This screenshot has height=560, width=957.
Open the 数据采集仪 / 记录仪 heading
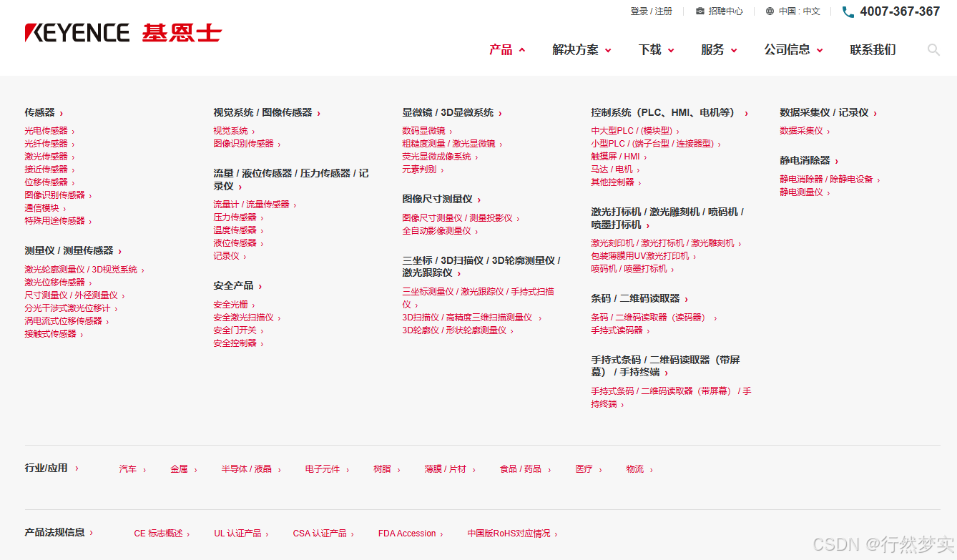tap(828, 112)
